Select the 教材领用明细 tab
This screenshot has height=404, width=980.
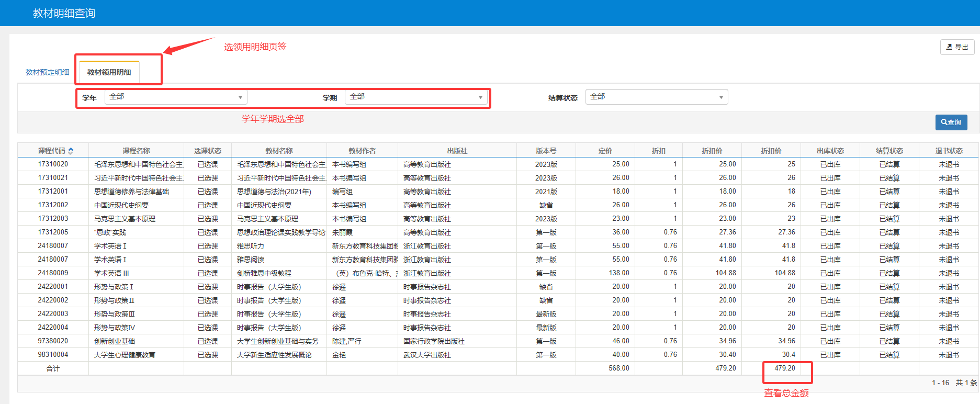109,72
